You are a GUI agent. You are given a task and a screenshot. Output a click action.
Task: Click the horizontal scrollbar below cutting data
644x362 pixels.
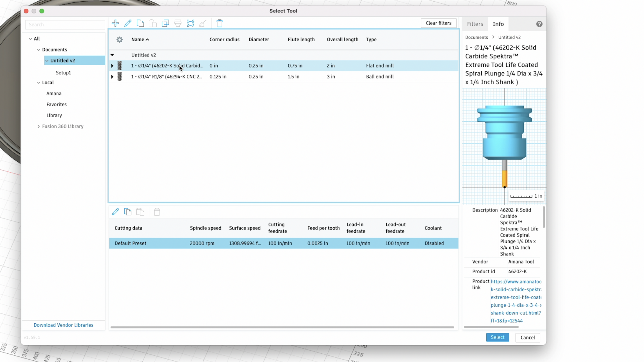(282, 327)
